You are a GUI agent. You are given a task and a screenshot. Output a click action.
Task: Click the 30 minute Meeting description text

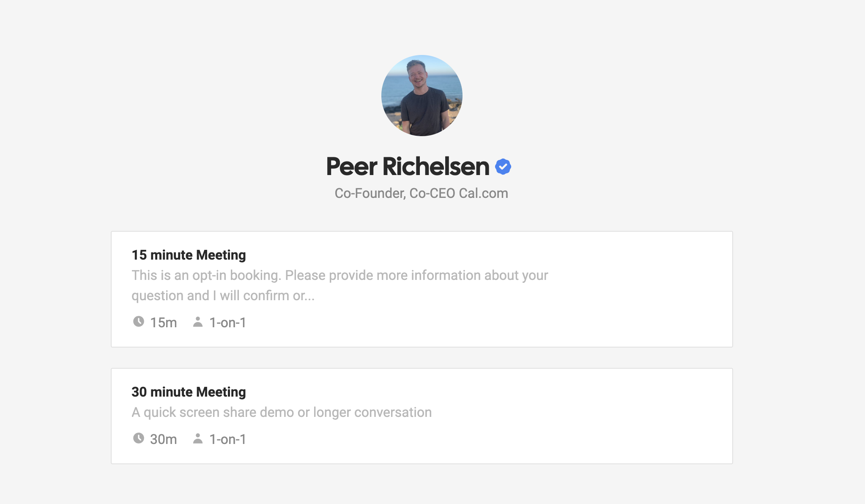[282, 412]
